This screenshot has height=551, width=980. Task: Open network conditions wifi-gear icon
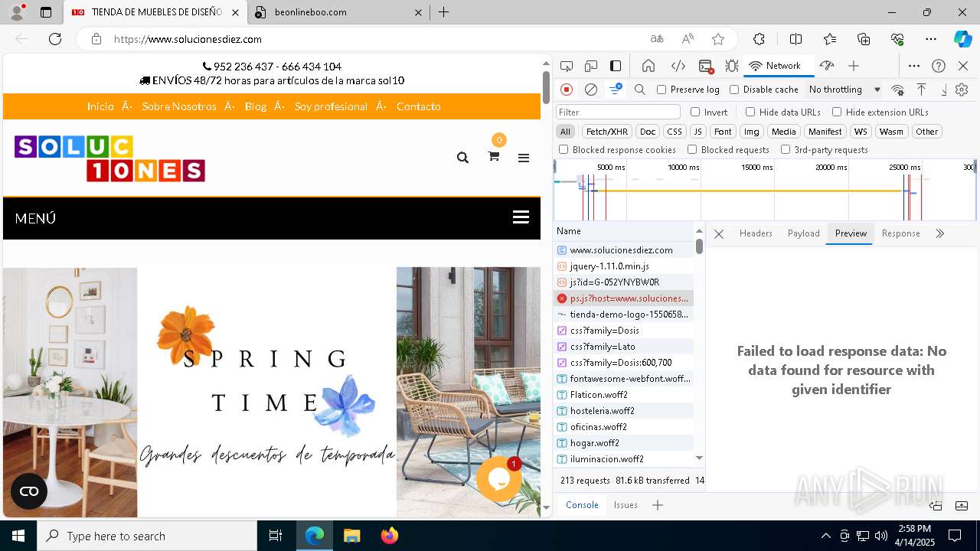(898, 90)
